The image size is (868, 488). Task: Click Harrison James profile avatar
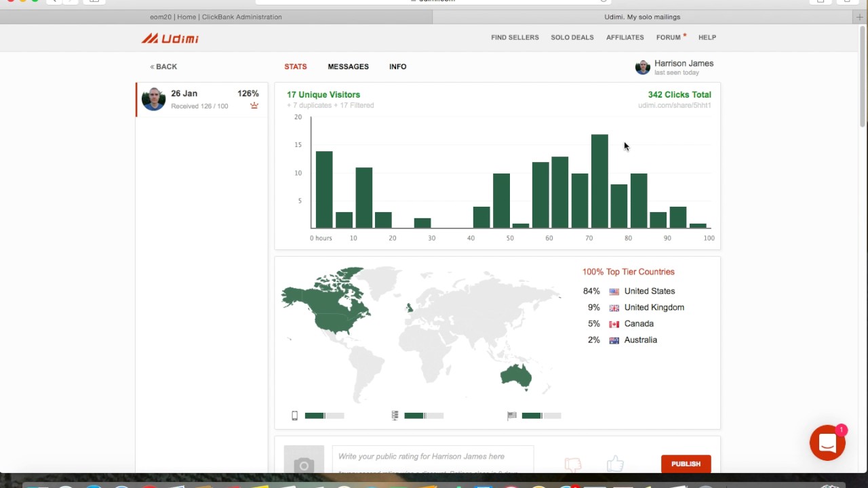pos(642,67)
